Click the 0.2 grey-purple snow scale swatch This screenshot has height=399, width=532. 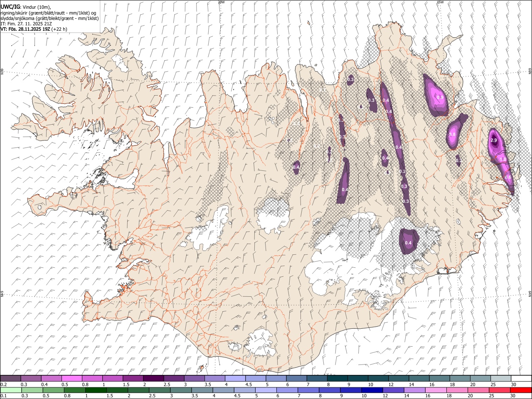(x=11, y=378)
